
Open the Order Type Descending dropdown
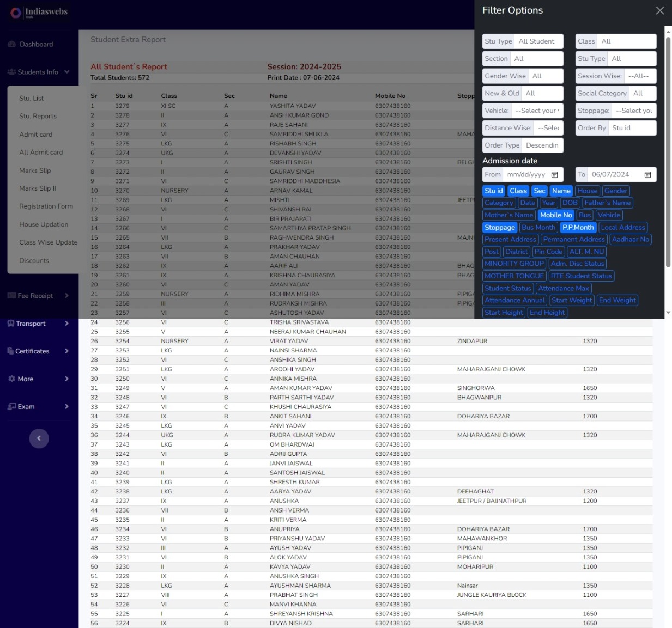coord(542,145)
